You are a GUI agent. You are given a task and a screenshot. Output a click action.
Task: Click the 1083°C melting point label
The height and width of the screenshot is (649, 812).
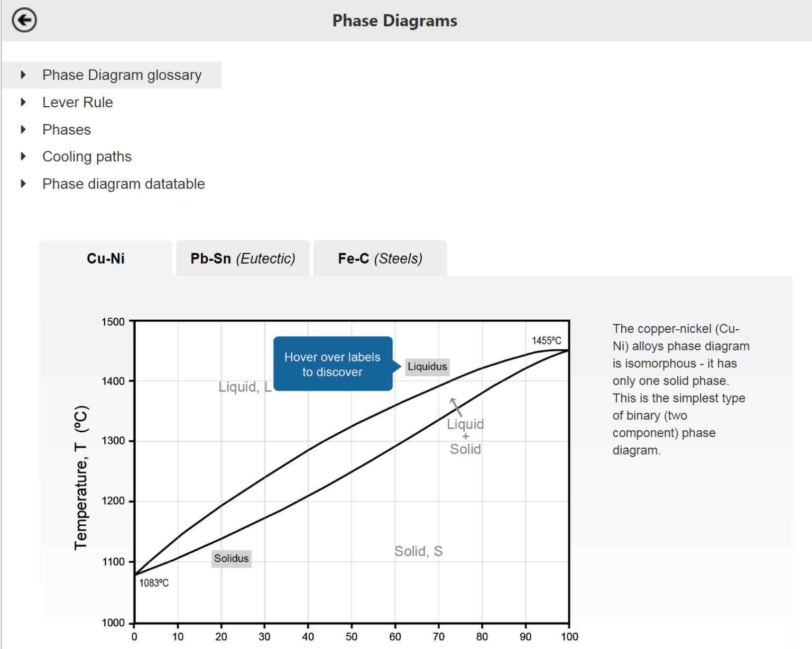154,583
